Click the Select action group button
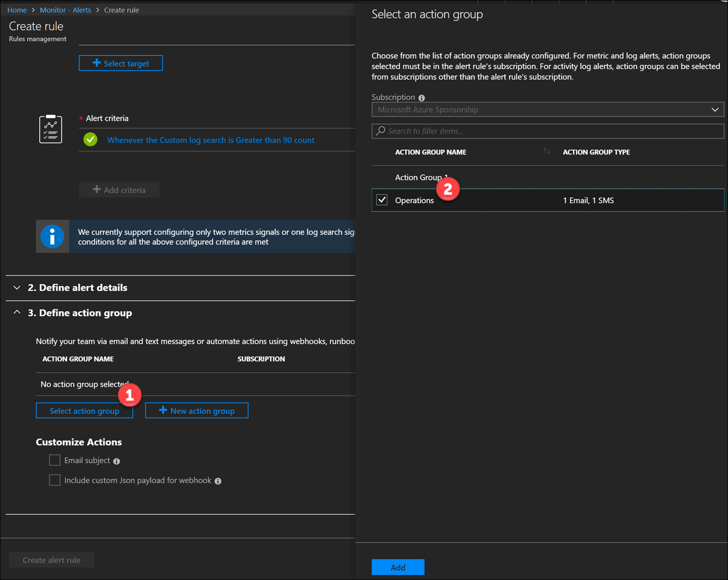728x580 pixels. 84,411
